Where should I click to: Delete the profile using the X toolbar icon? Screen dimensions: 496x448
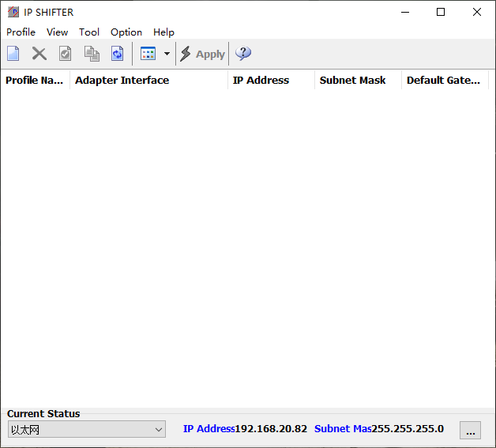click(39, 54)
